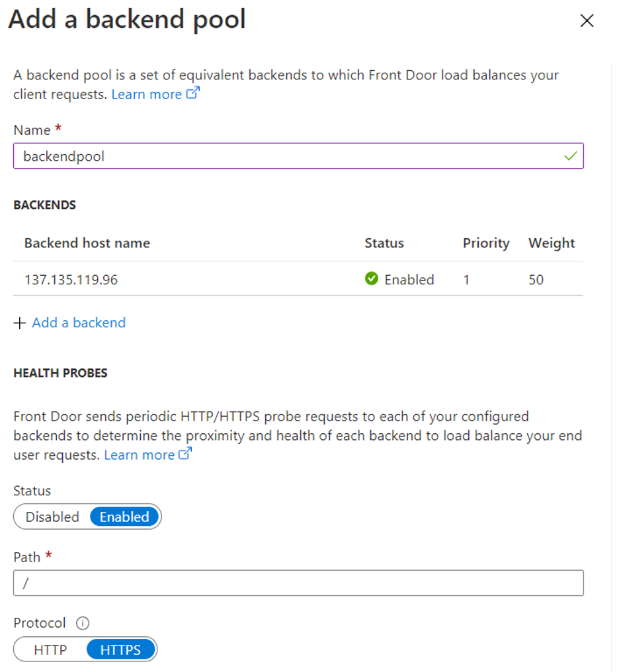
Task: Open Learn more link about health probes
Action: click(140, 454)
